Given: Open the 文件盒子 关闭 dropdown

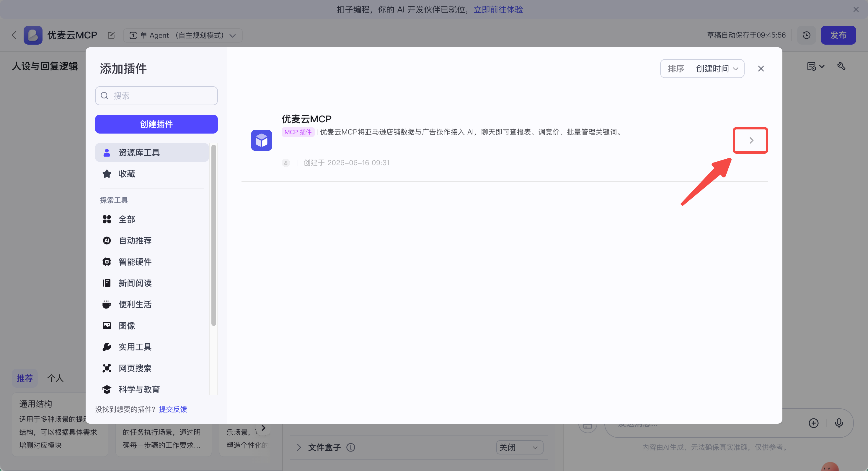Looking at the screenshot, I should (520, 447).
